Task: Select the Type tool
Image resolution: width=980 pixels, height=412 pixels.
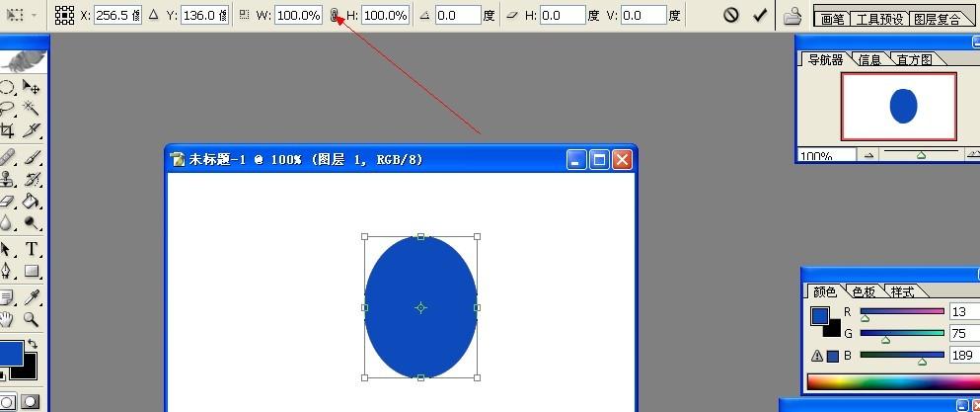Action: click(x=32, y=249)
